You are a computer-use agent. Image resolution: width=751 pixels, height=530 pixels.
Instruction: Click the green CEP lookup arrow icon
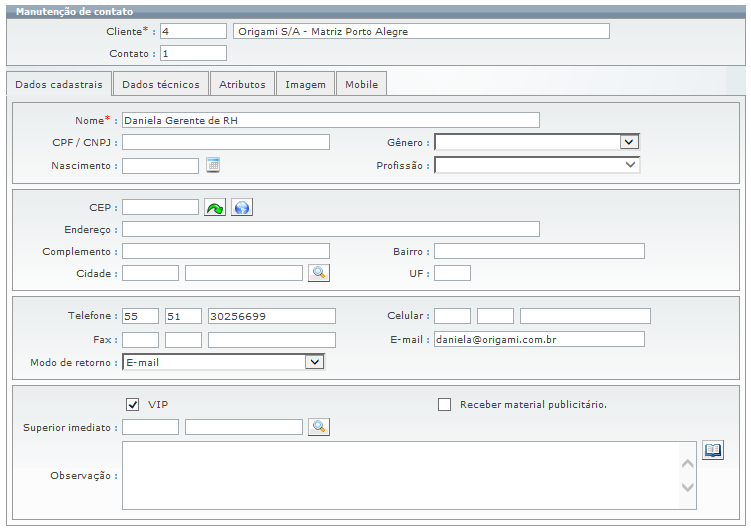pos(215,207)
